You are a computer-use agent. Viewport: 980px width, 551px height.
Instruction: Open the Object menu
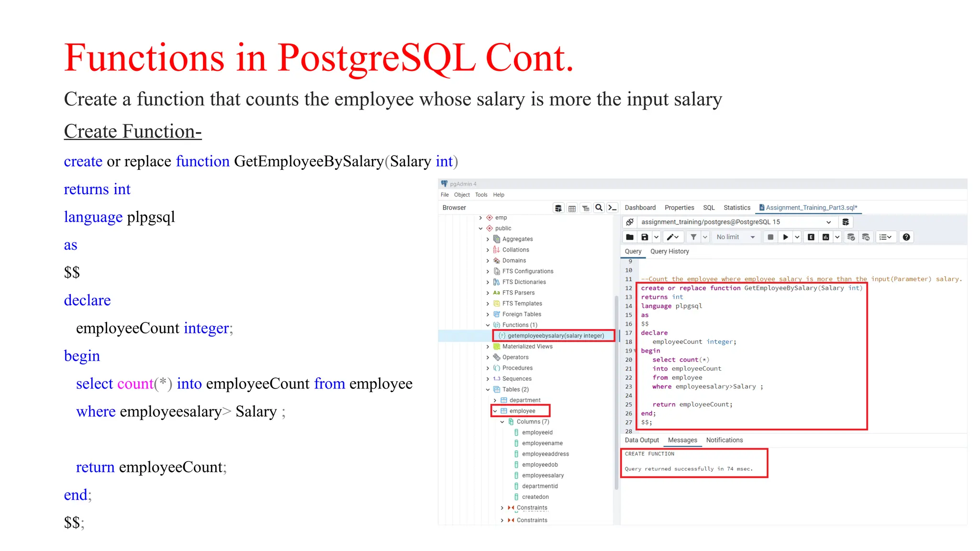[x=462, y=195]
